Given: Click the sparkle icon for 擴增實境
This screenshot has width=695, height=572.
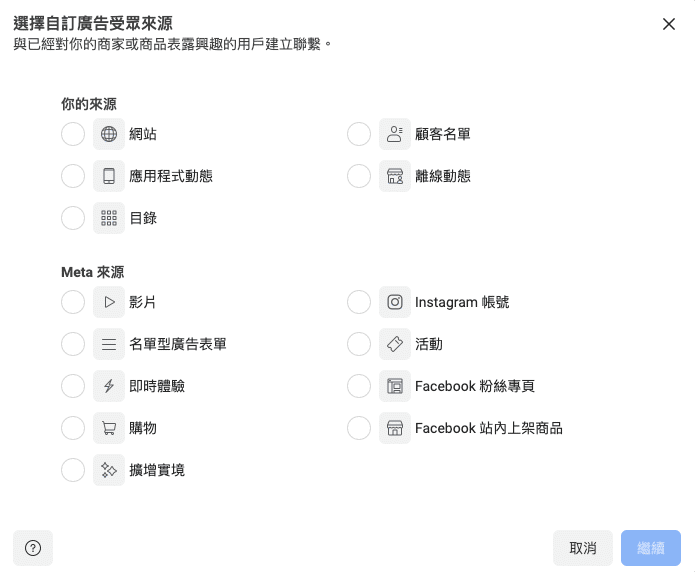Looking at the screenshot, I should pos(109,470).
